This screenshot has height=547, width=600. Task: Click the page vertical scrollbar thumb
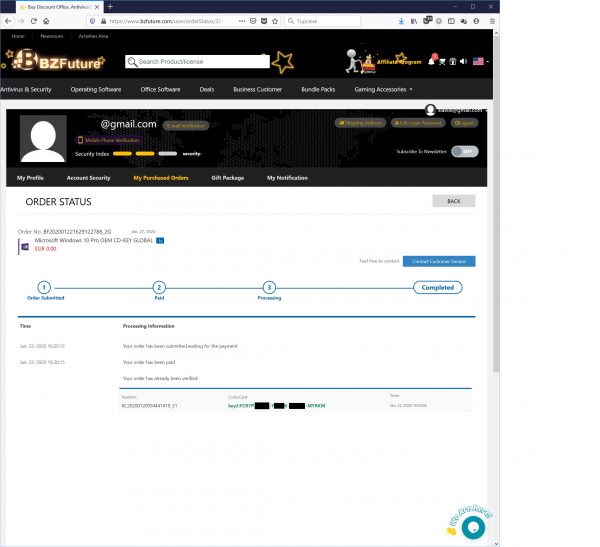pyautogui.click(x=496, y=205)
